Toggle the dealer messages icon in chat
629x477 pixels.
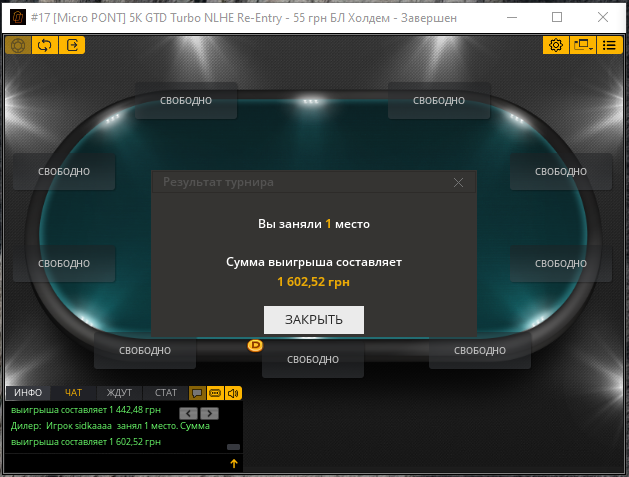[215, 393]
